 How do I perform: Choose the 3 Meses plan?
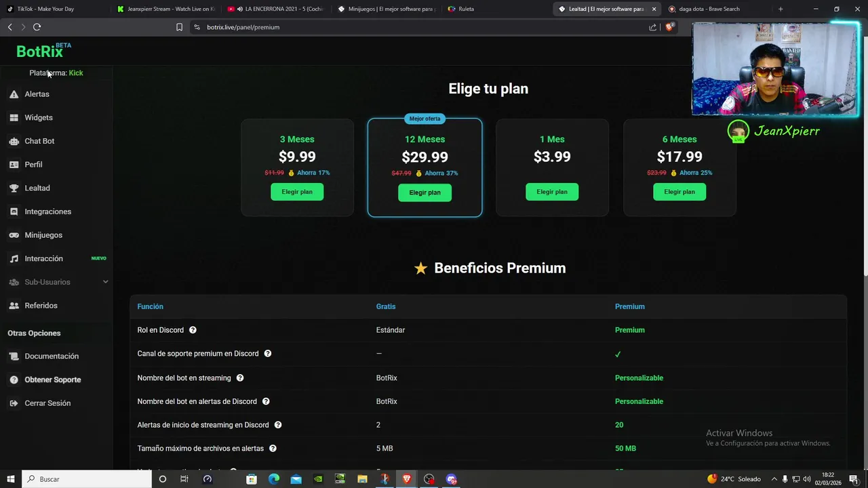[x=297, y=192]
